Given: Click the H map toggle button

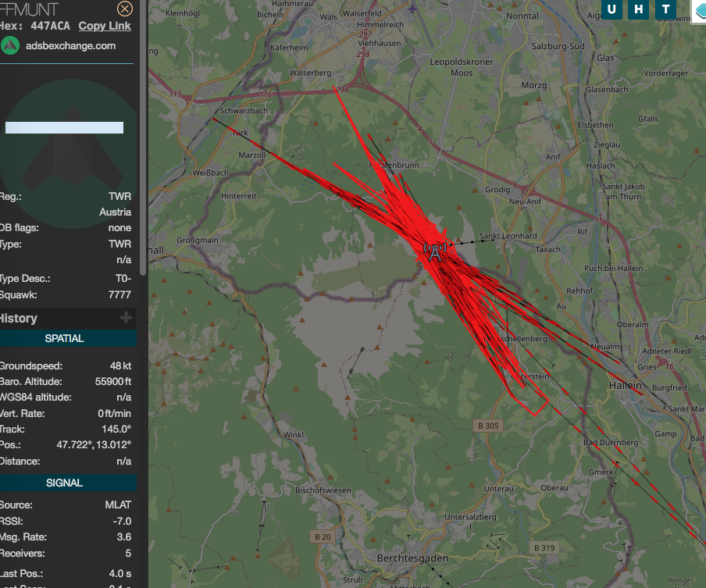Looking at the screenshot, I should tap(639, 9).
